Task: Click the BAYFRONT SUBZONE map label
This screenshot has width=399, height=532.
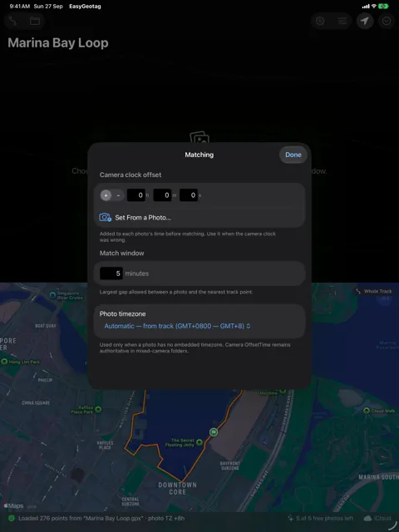Action: [x=229, y=465]
